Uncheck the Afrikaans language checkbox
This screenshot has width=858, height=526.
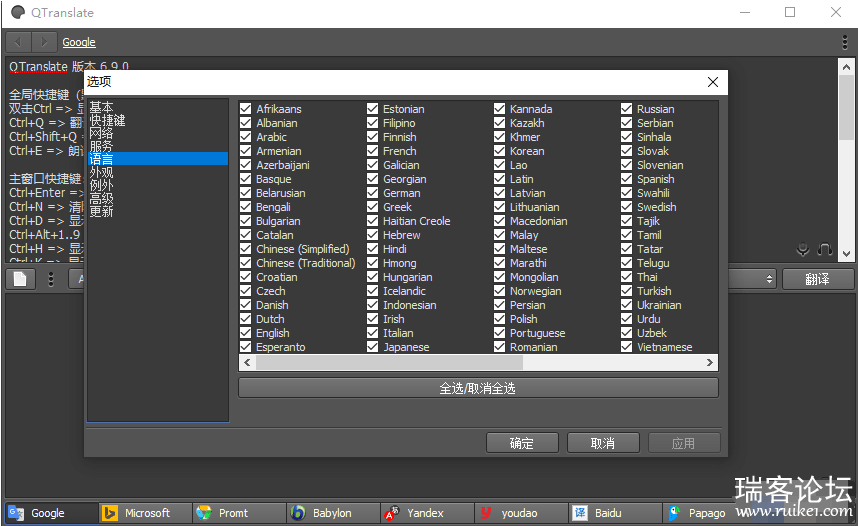tap(246, 108)
